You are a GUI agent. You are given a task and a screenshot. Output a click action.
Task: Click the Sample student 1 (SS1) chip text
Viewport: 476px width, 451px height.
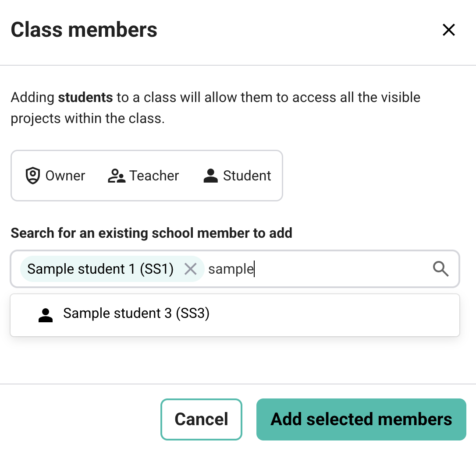(100, 269)
